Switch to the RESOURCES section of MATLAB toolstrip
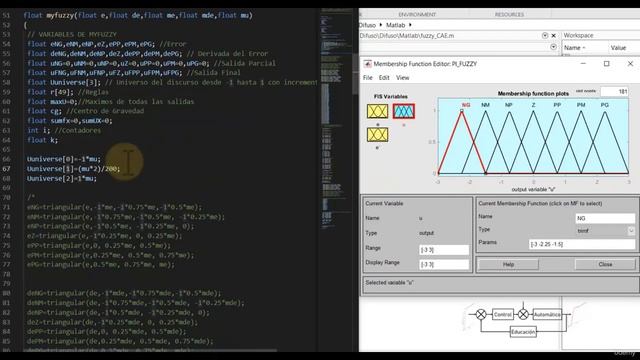 point(509,14)
